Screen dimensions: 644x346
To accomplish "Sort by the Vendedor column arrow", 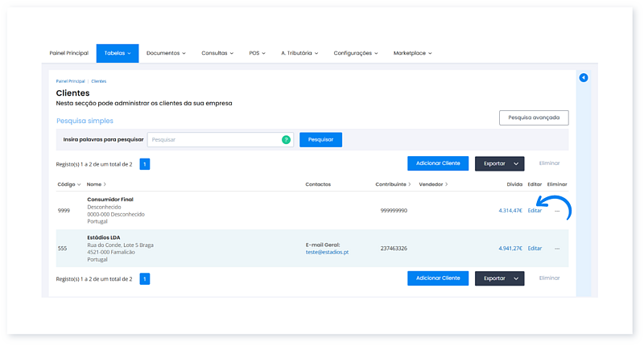I will (446, 184).
